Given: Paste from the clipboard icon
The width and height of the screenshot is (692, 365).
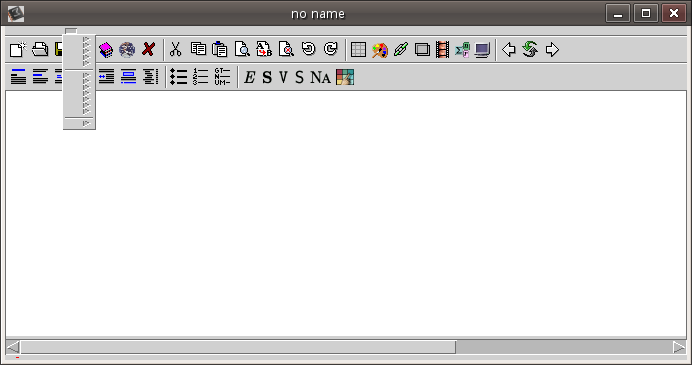Looking at the screenshot, I should pyautogui.click(x=220, y=49).
